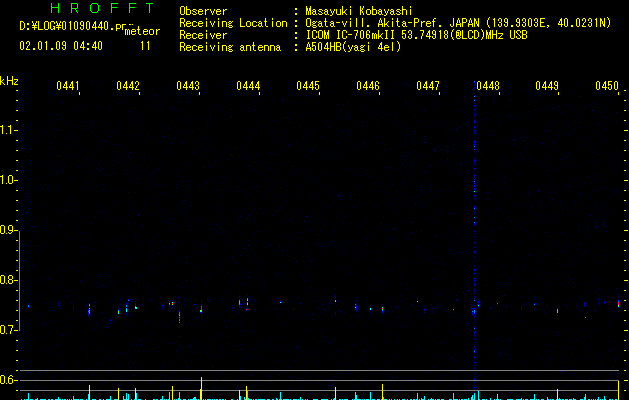Click the Receiver field label
The width and height of the screenshot is (629, 400).
203,35
